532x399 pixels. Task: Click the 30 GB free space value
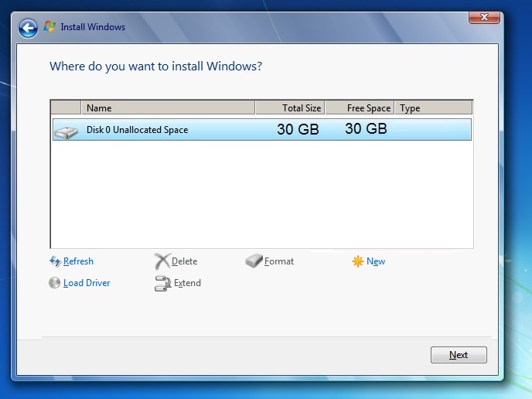click(366, 128)
